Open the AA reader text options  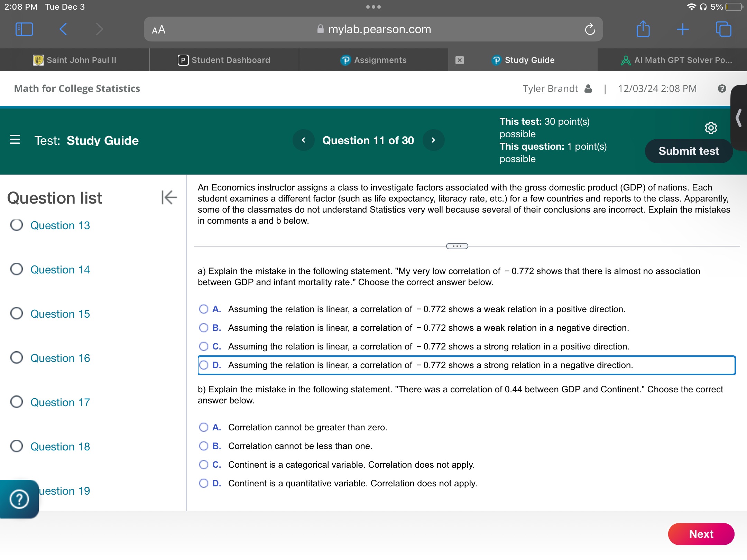pos(159,30)
